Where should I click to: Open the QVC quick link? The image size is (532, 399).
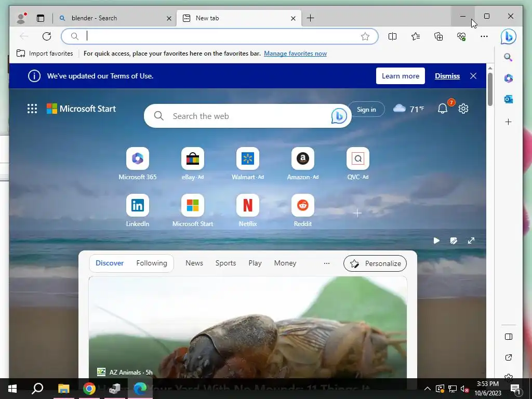pyautogui.click(x=357, y=164)
